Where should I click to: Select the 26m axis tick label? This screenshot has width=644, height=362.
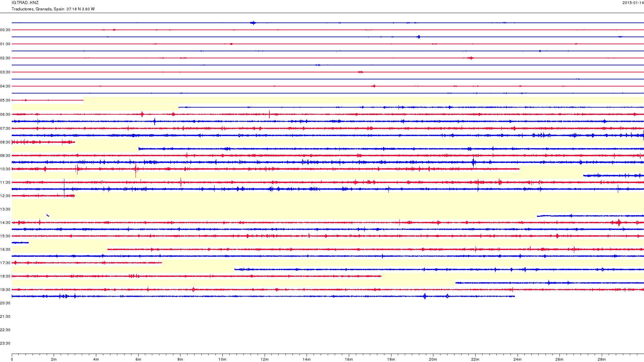click(559, 359)
